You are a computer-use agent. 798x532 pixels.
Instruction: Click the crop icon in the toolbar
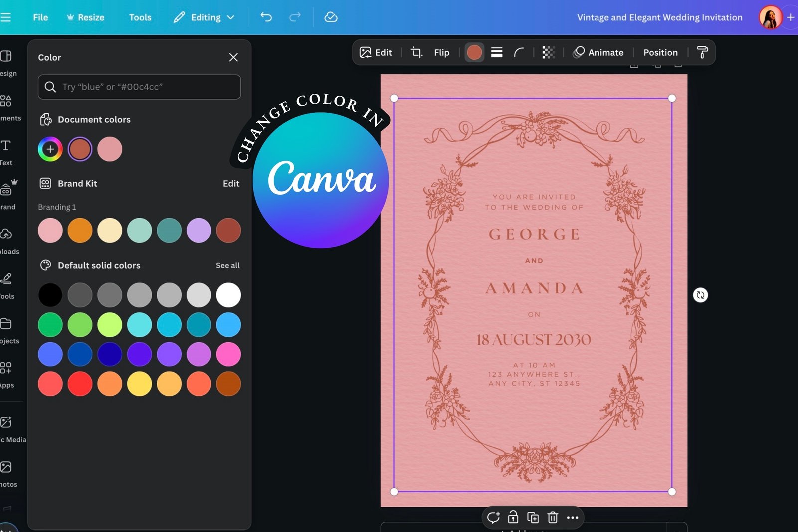pyautogui.click(x=416, y=52)
